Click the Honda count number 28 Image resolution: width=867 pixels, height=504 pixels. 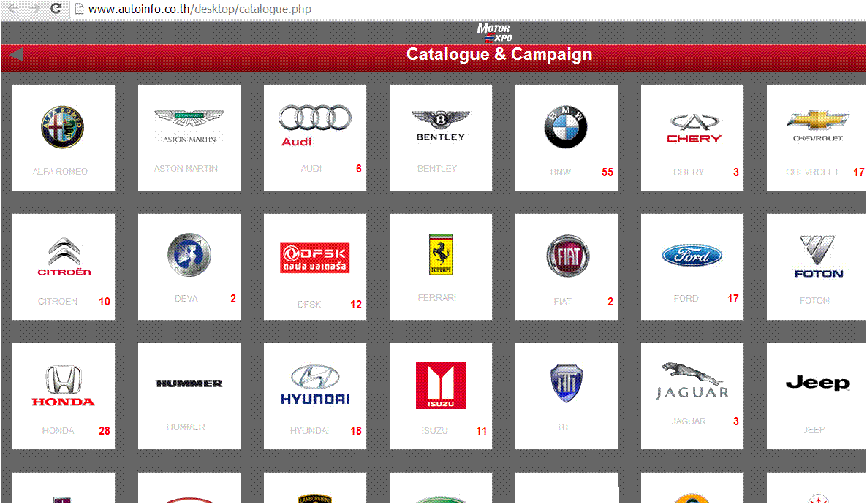105,431
